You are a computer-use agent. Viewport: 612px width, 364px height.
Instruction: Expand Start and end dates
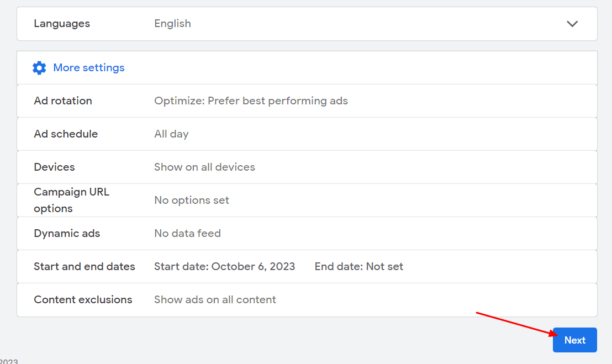pyautogui.click(x=85, y=266)
